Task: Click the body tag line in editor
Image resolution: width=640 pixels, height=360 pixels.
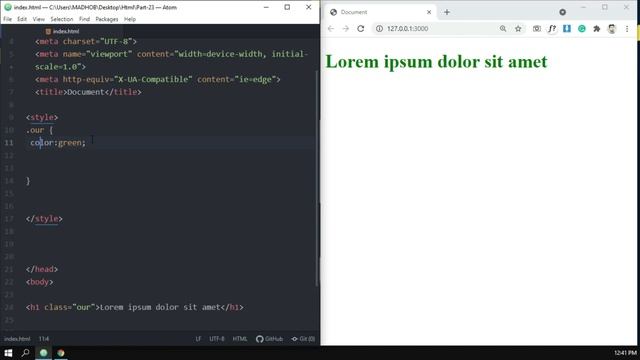Action: pyautogui.click(x=39, y=282)
